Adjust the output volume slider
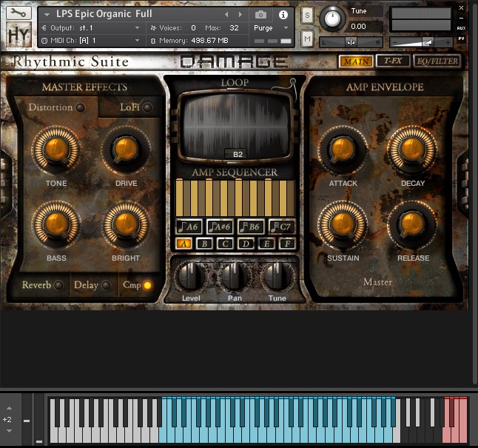 (421, 42)
